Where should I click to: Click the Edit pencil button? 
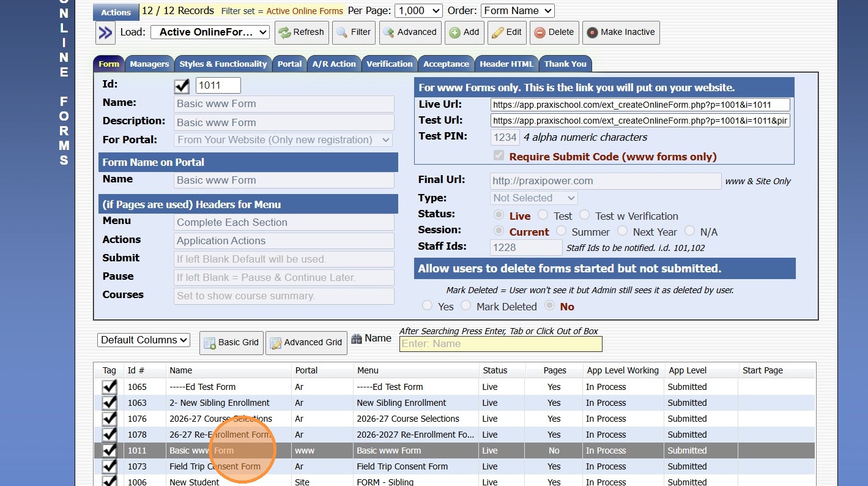coord(507,32)
